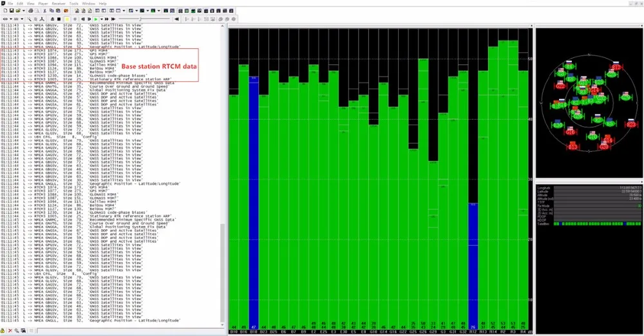Click the black packet console window icon

point(142,11)
